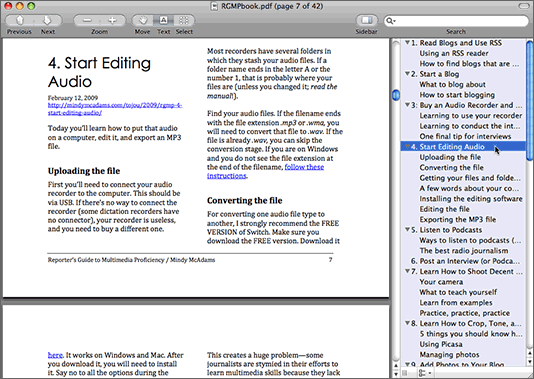This screenshot has height=379, width=534.
Task: Open the search magnifier options dropdown
Action: (390, 21)
